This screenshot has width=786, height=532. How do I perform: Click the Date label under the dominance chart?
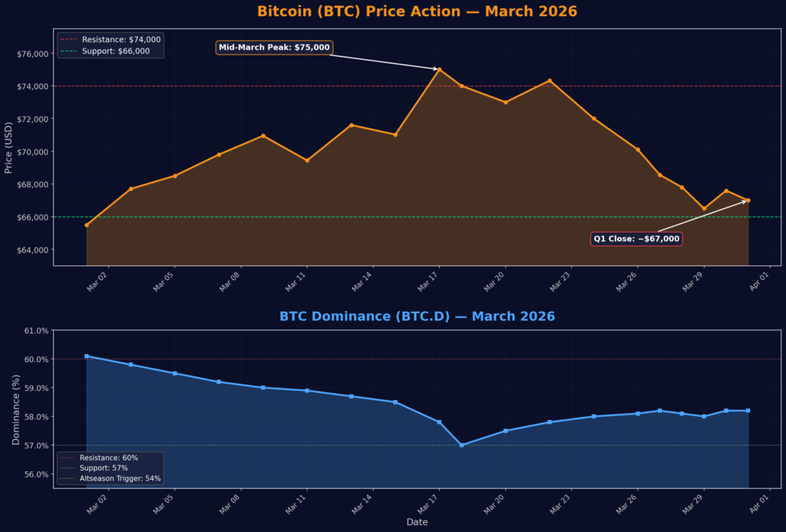[x=417, y=522]
